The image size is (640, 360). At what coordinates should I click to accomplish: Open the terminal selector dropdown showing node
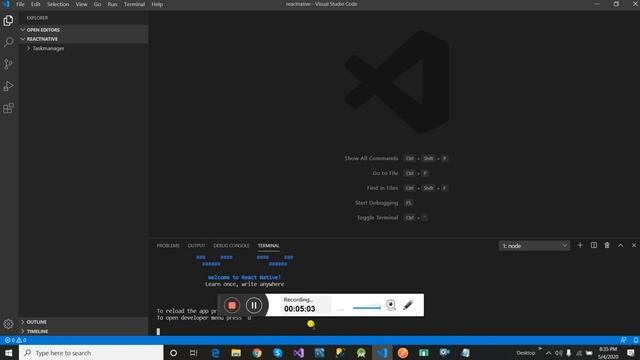(x=534, y=246)
